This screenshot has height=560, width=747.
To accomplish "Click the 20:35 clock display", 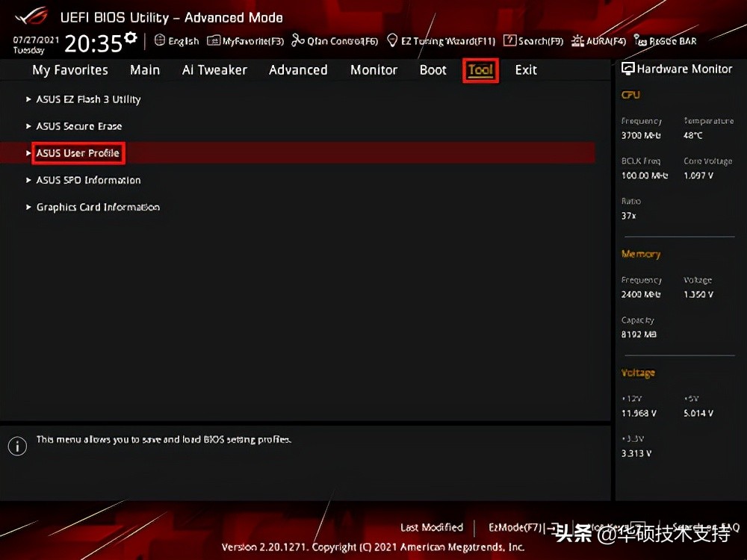I will pyautogui.click(x=93, y=44).
